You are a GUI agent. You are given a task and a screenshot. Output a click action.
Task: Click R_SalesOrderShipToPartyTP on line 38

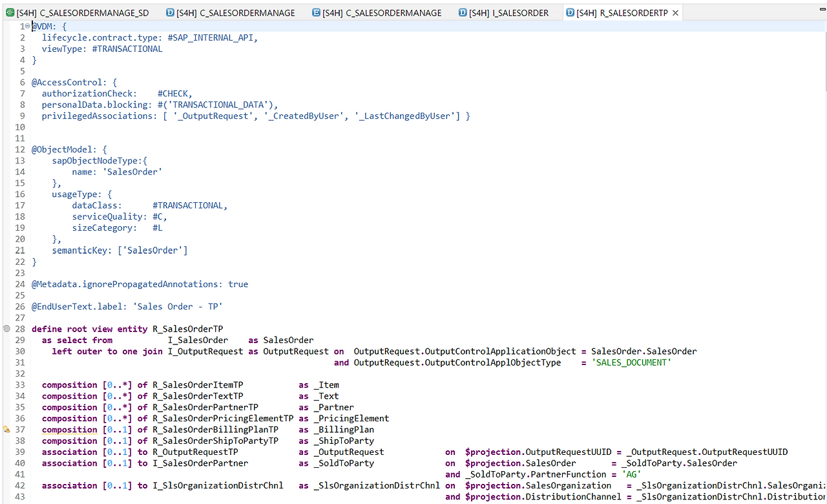pyautogui.click(x=216, y=441)
